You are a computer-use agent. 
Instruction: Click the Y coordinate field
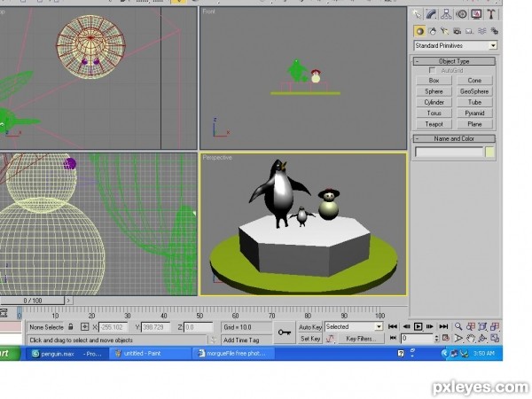click(156, 327)
